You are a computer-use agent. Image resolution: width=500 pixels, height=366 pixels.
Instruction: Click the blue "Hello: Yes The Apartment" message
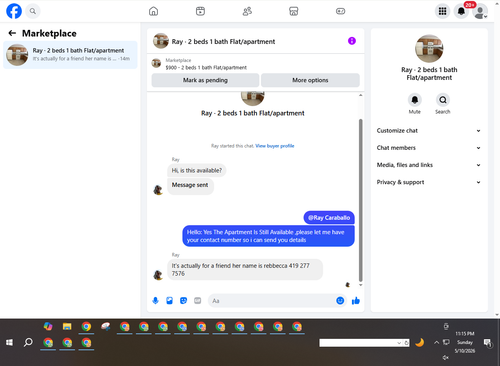268,236
